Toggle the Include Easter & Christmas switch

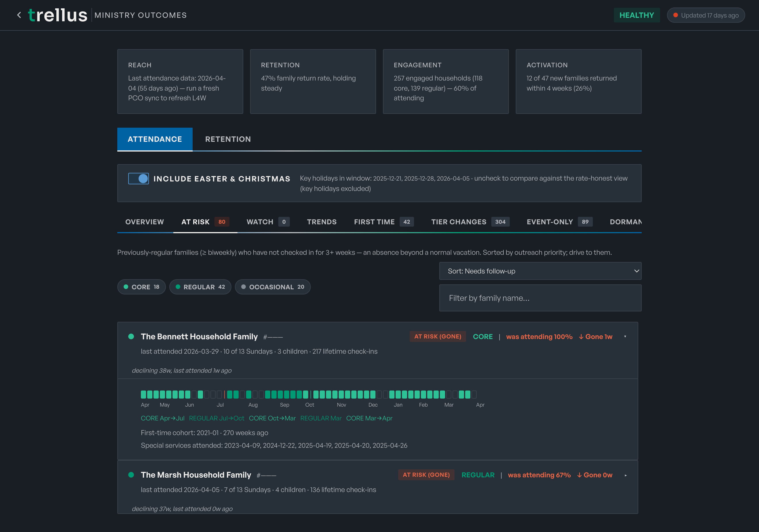pyautogui.click(x=139, y=179)
